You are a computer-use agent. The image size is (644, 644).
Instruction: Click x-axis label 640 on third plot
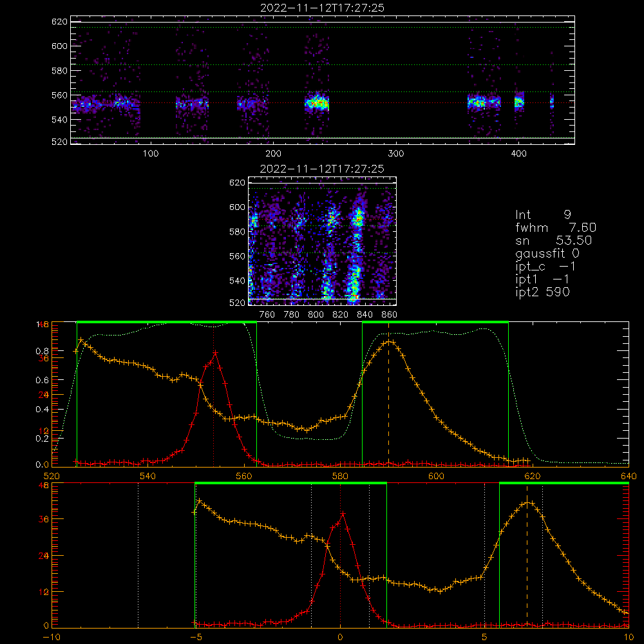[x=629, y=477]
